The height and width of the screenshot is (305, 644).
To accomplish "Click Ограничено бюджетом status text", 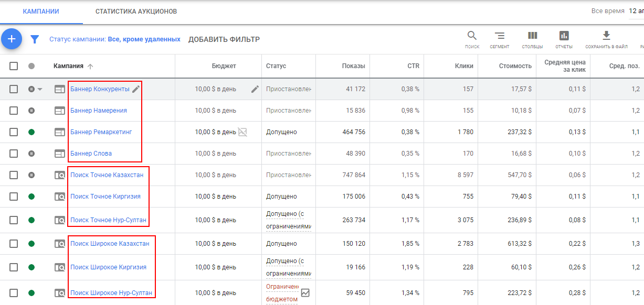I will (x=282, y=293).
